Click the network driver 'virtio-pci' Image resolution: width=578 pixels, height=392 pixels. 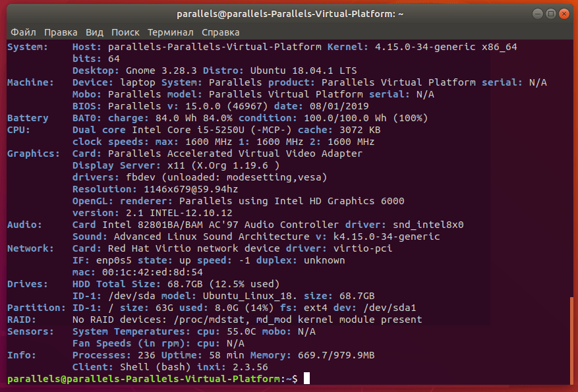point(362,248)
